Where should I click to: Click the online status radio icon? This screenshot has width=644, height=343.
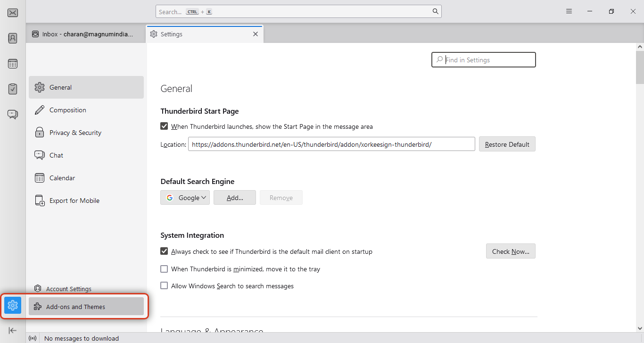33,338
